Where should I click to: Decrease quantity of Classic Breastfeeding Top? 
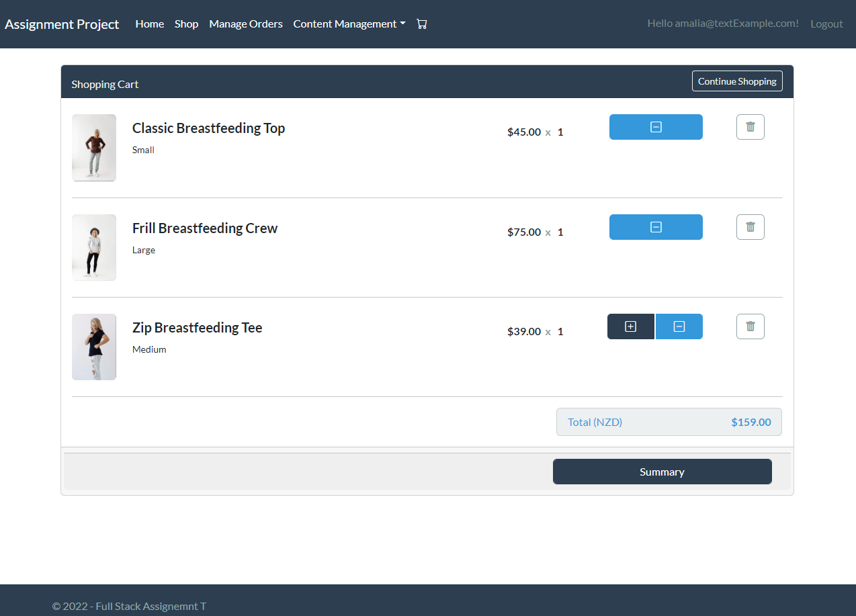point(656,127)
